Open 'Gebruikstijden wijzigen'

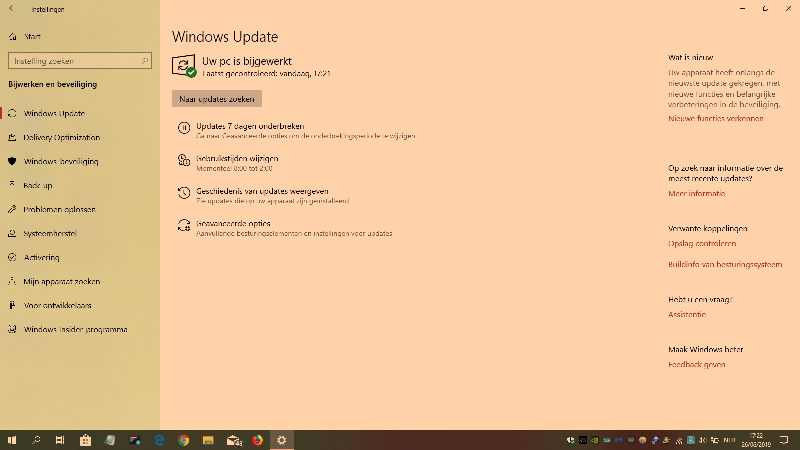point(237,159)
